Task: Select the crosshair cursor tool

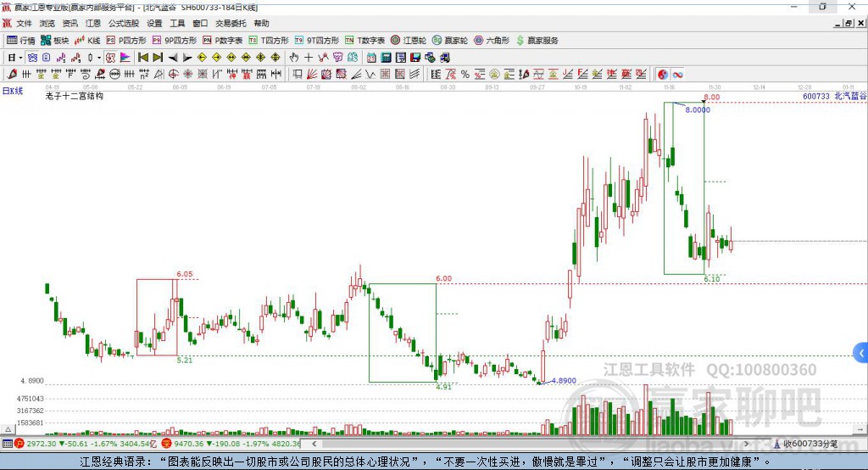Action: point(309,58)
